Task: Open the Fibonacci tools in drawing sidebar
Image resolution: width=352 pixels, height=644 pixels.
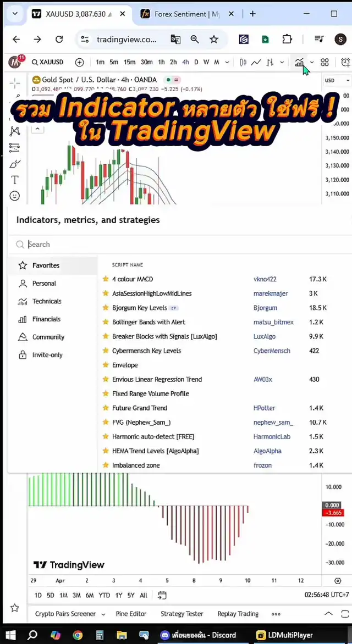Action: [15, 147]
